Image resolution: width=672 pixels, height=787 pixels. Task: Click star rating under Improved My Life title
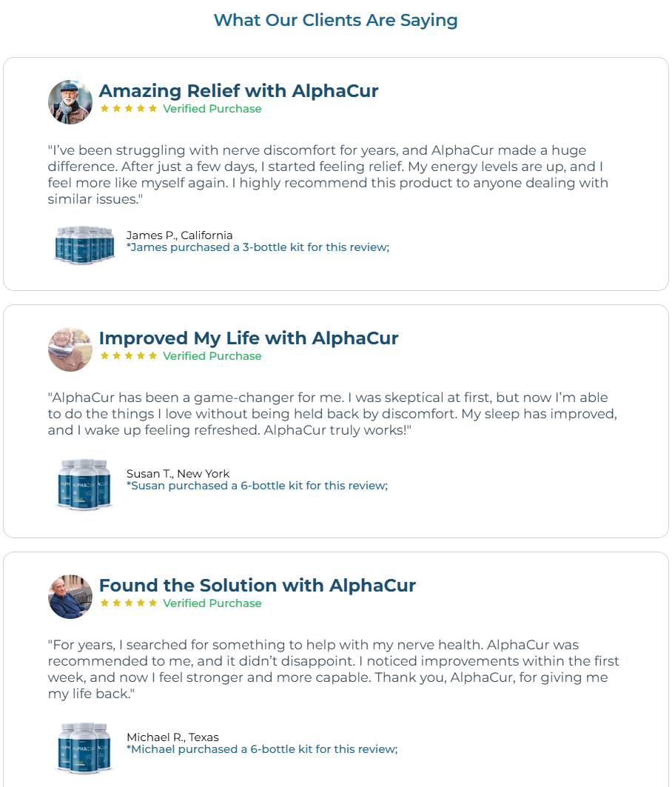point(129,356)
